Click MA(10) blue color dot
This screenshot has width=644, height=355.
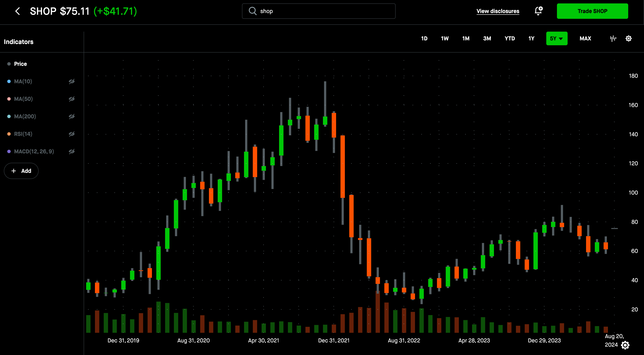(9, 81)
